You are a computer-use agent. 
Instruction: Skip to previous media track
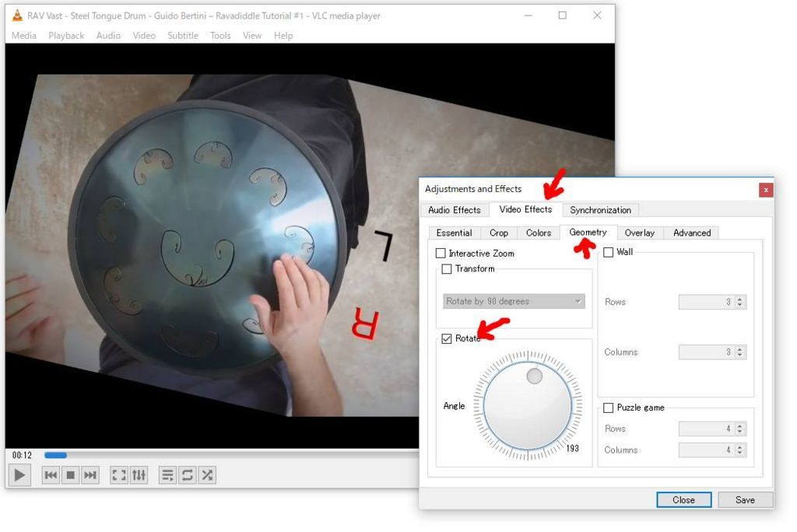click(51, 475)
